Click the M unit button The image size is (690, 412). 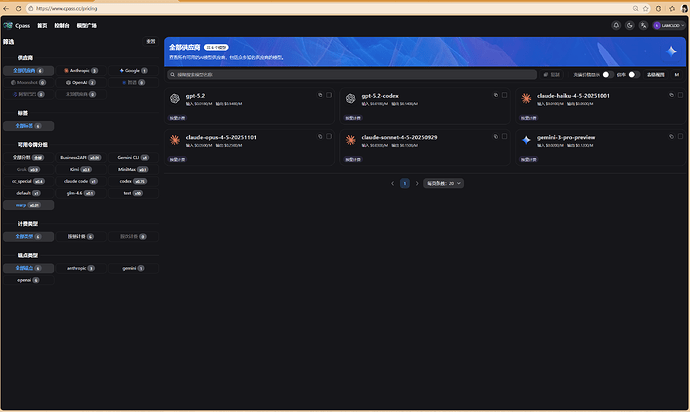[x=677, y=74]
